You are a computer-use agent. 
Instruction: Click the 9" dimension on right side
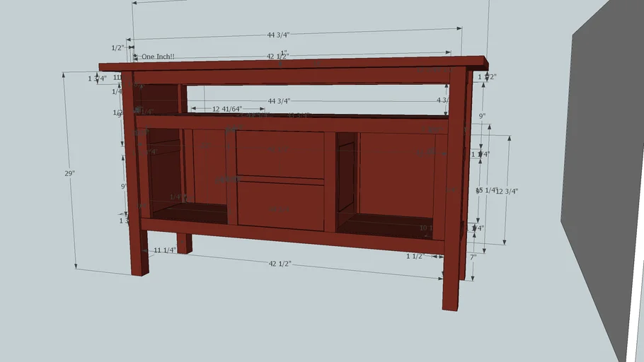pyautogui.click(x=481, y=115)
